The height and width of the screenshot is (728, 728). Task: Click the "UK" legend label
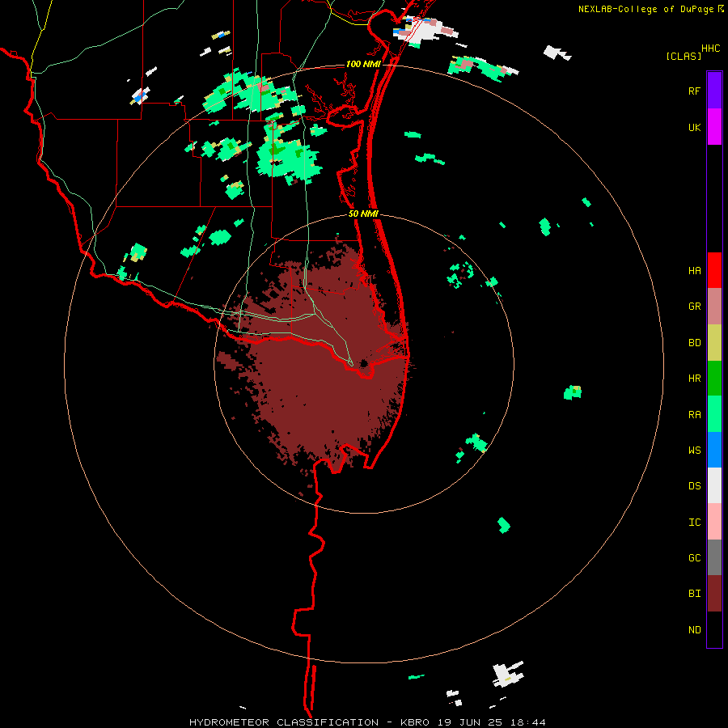(694, 127)
